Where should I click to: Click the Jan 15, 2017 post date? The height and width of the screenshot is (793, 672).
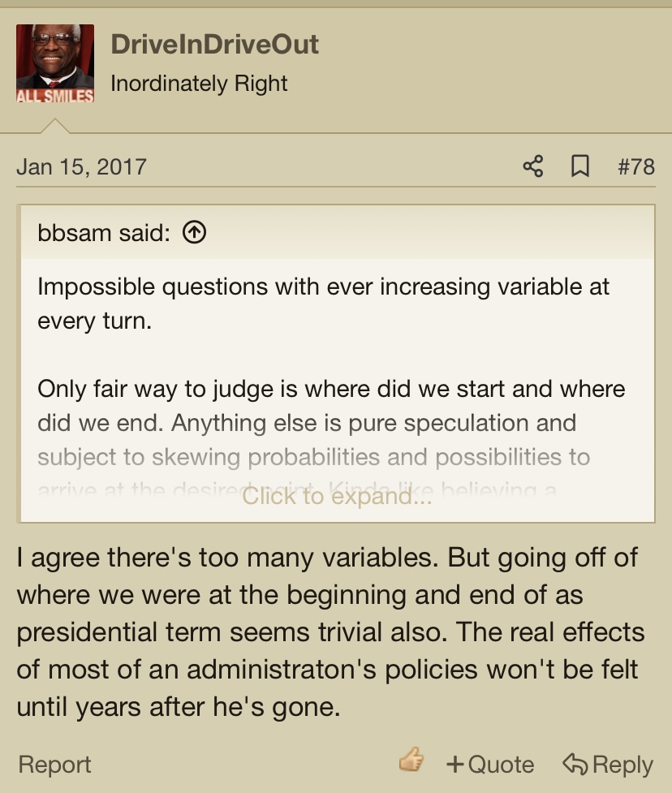click(x=81, y=166)
